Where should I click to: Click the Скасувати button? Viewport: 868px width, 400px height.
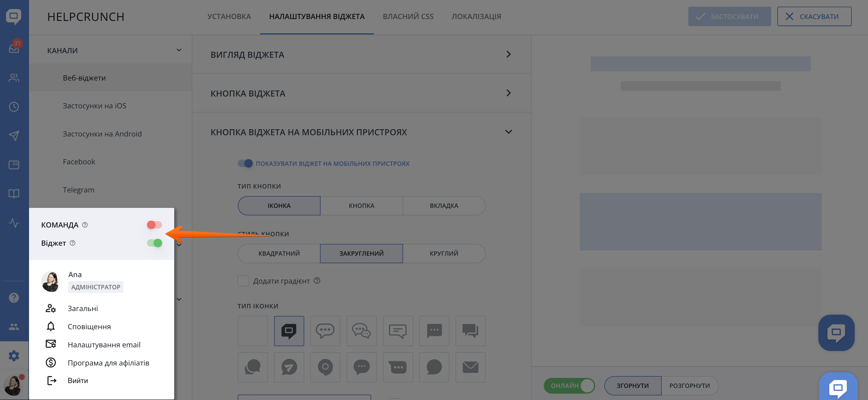pyautogui.click(x=814, y=17)
